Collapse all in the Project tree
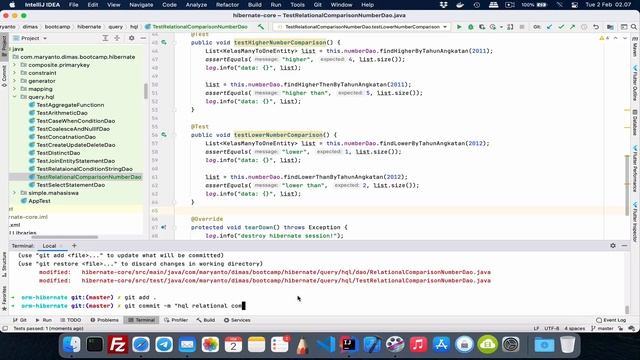 (x=117, y=38)
